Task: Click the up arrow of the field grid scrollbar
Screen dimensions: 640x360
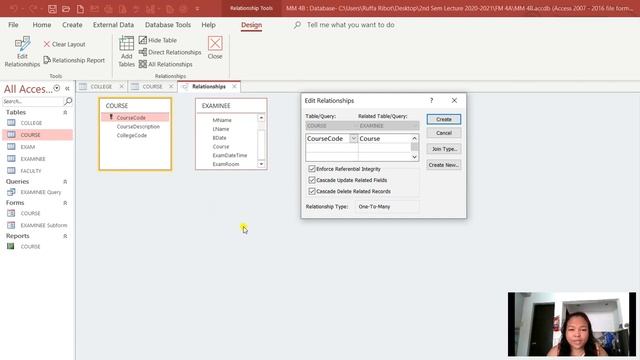Action: point(414,138)
